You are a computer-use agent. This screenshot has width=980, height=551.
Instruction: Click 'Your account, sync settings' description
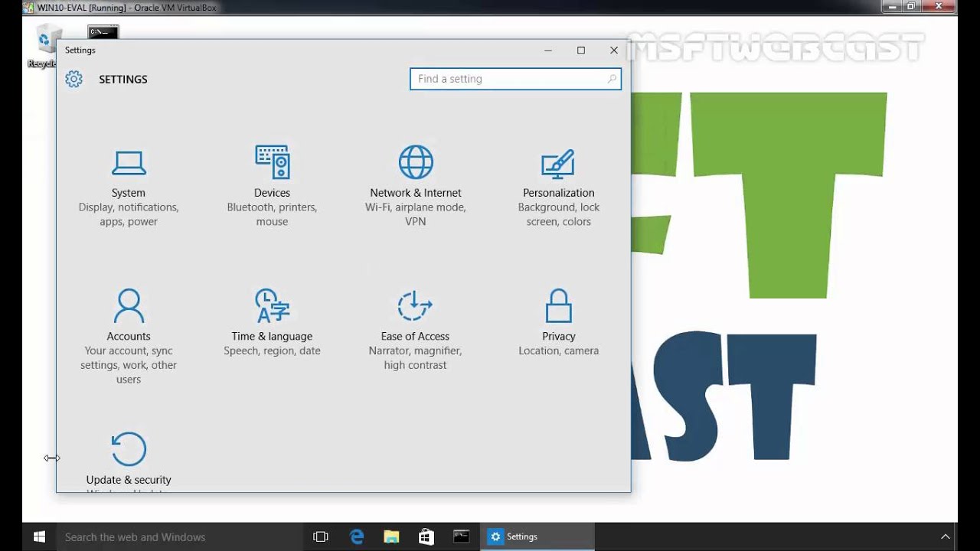point(129,365)
